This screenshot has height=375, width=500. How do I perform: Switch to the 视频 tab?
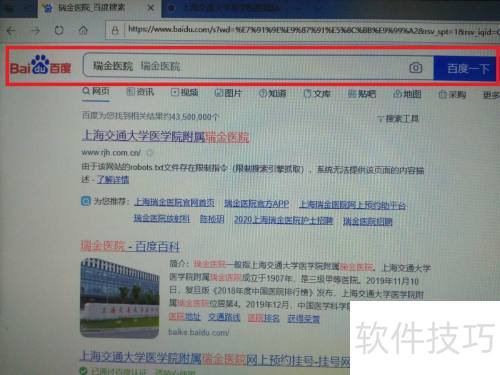pos(184,92)
